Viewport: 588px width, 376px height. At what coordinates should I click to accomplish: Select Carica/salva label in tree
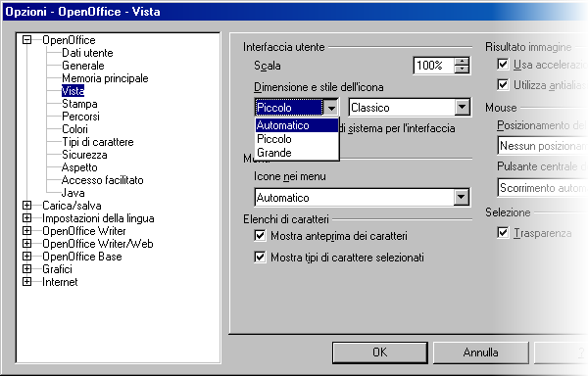72,206
